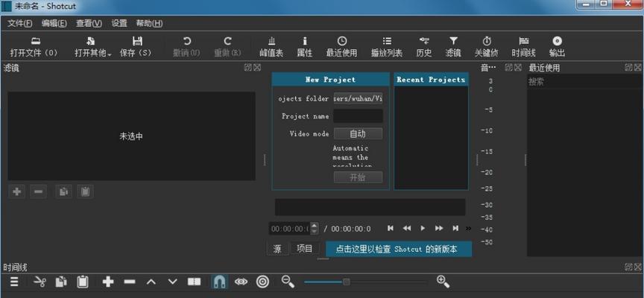Zoom out the timeline
644x298 pixels.
tap(288, 282)
